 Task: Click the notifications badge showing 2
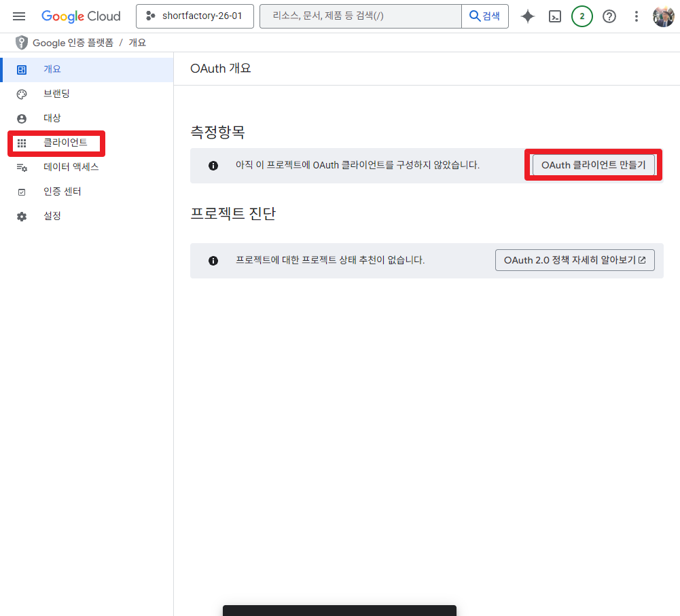click(x=582, y=16)
